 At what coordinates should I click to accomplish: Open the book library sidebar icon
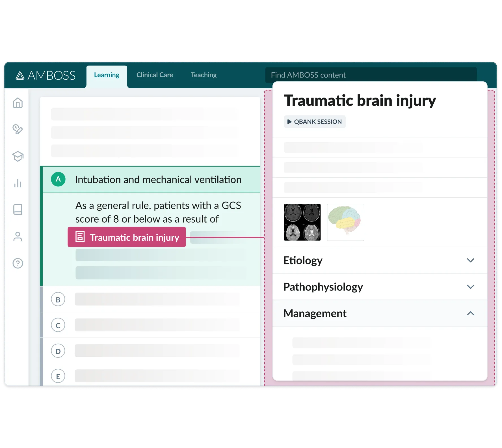click(x=18, y=210)
